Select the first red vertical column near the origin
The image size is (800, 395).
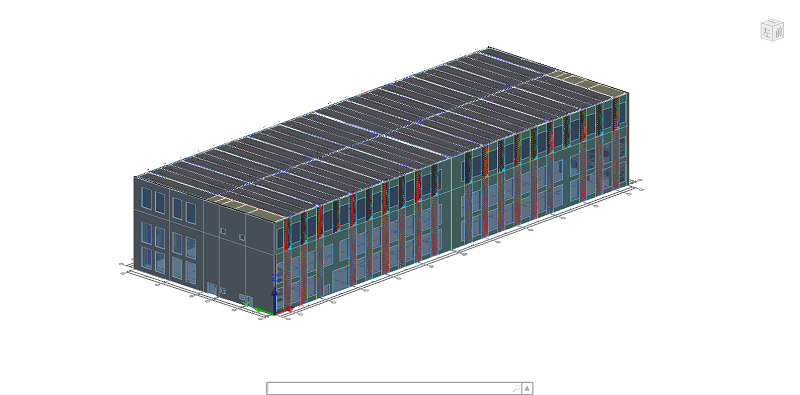285,263
